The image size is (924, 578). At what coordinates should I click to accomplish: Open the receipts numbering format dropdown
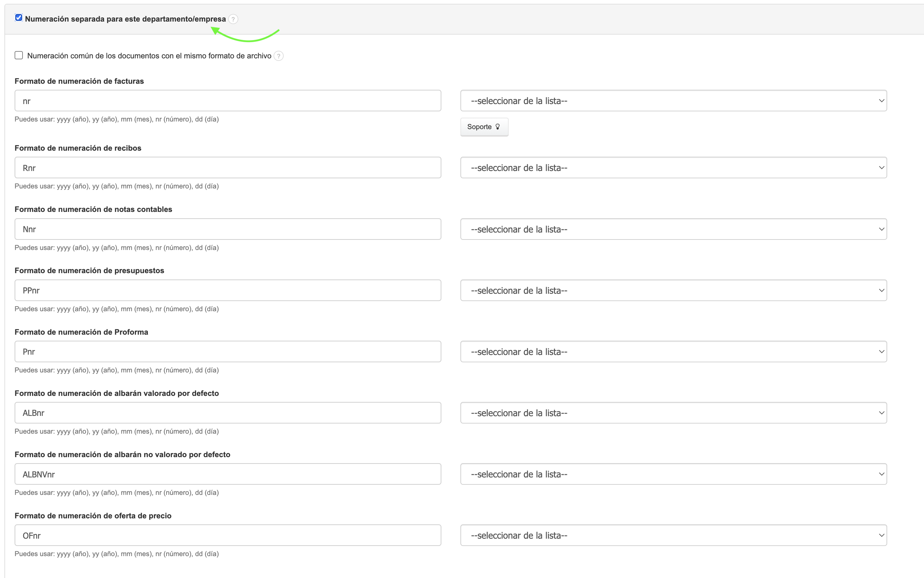pyautogui.click(x=673, y=168)
